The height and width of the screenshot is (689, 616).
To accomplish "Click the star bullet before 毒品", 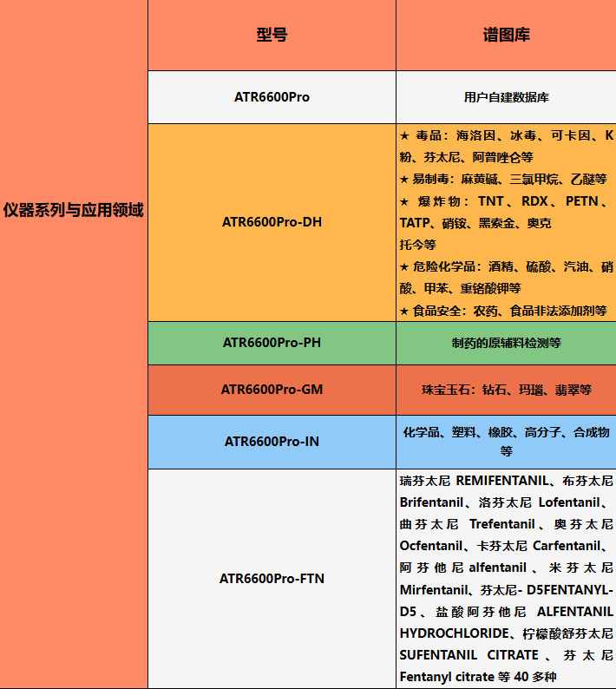I will point(404,135).
